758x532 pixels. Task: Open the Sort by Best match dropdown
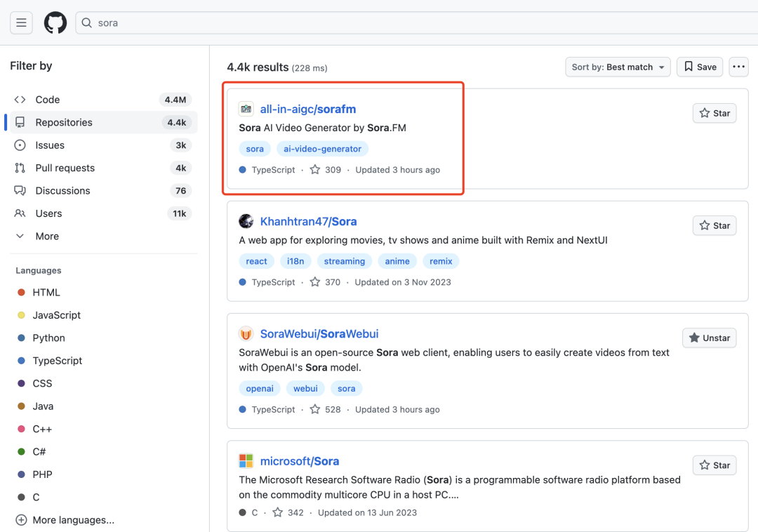point(618,67)
